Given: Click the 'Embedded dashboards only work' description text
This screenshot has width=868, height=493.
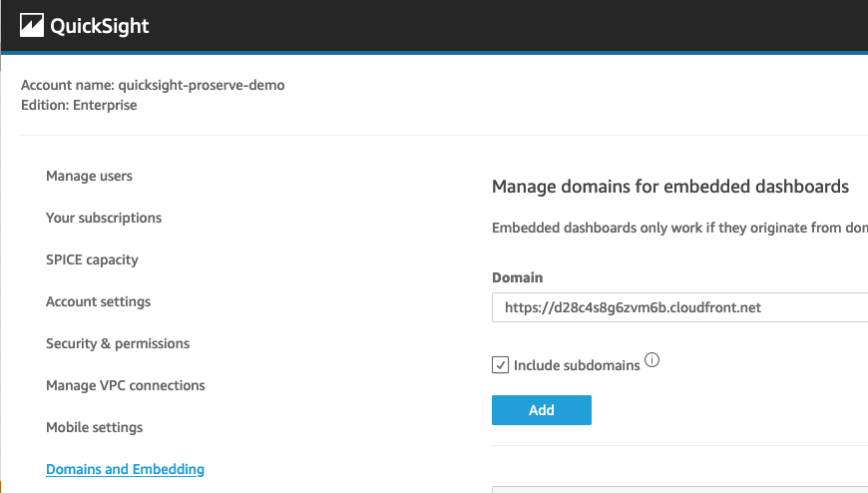Looking at the screenshot, I should click(679, 228).
